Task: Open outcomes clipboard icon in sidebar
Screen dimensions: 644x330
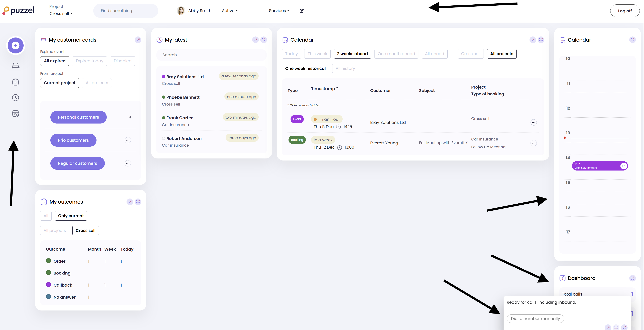Action: tap(15, 82)
